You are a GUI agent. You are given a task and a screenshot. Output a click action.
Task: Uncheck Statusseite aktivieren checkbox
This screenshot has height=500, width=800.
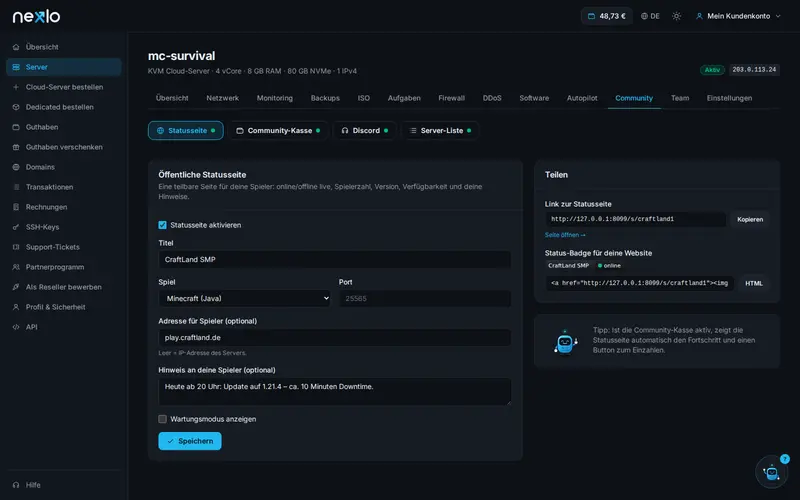(162, 225)
